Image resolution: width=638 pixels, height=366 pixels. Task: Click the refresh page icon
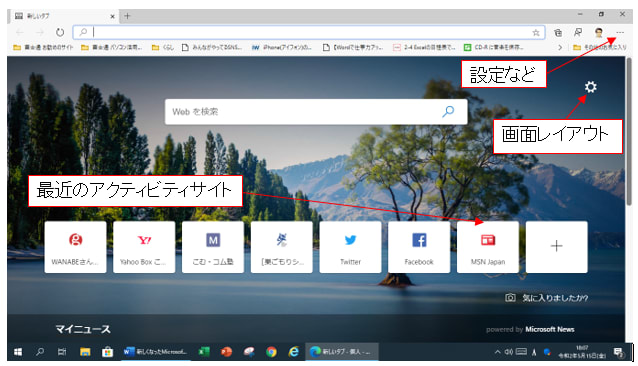[x=60, y=32]
